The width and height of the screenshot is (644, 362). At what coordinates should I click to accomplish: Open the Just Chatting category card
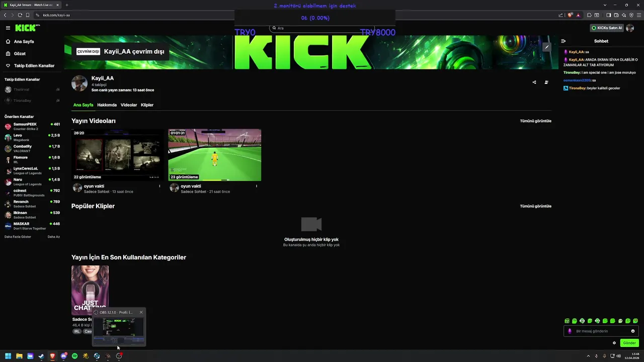[90, 290]
